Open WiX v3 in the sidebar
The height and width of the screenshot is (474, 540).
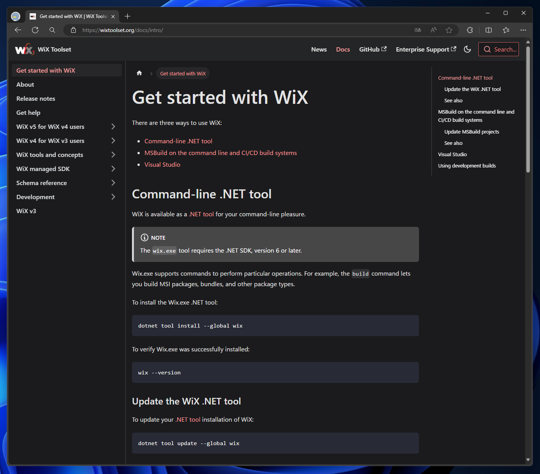coord(26,211)
